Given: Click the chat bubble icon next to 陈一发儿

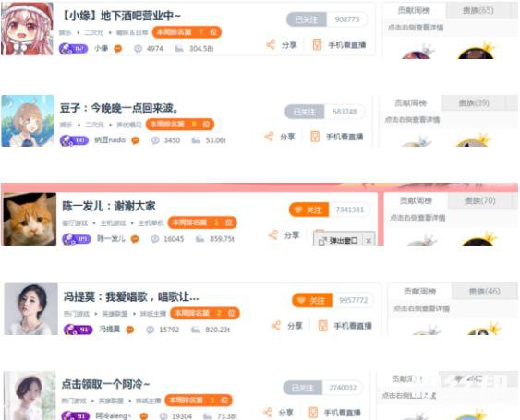Looking at the screenshot, I should [135, 239].
